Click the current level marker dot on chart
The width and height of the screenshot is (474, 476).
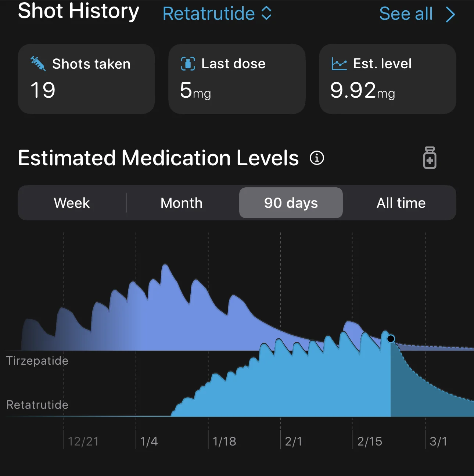[391, 339]
